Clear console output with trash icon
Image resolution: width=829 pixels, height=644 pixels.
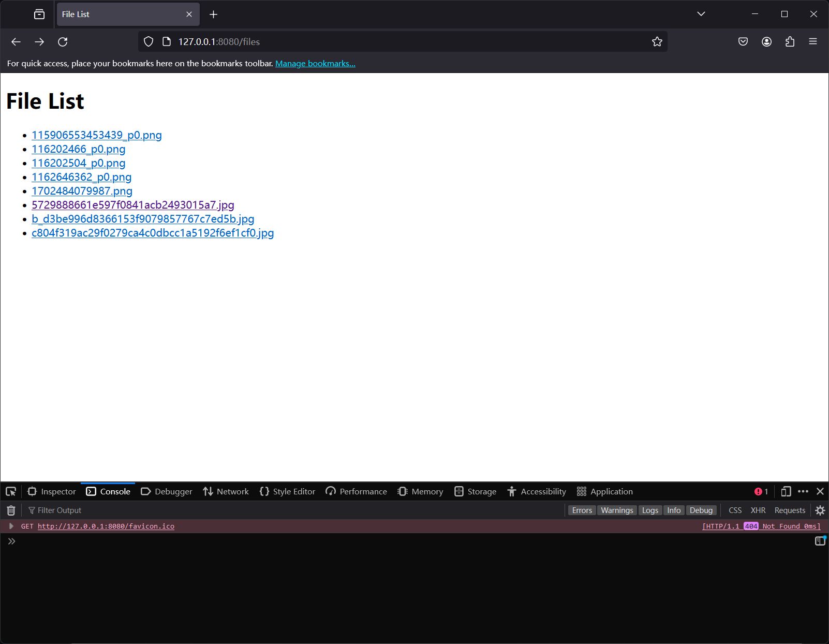click(x=11, y=510)
